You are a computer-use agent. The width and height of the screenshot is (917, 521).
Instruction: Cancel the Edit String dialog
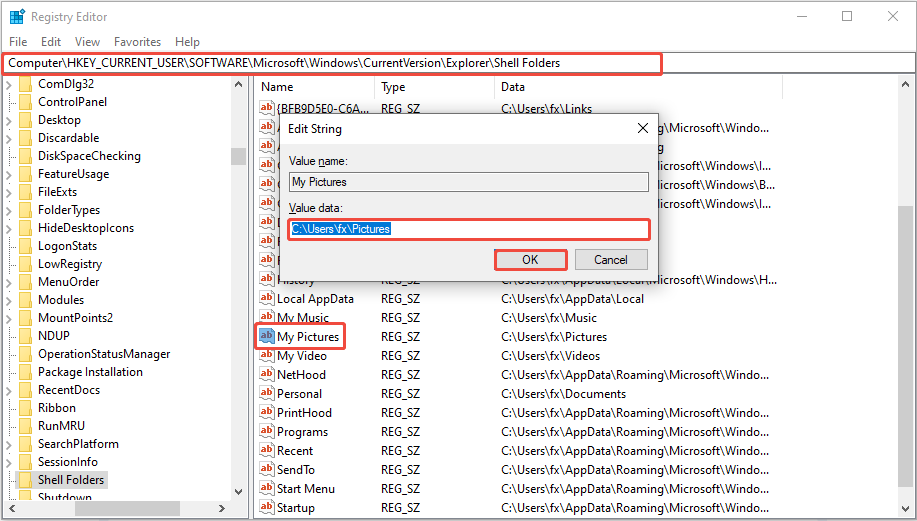[611, 260]
